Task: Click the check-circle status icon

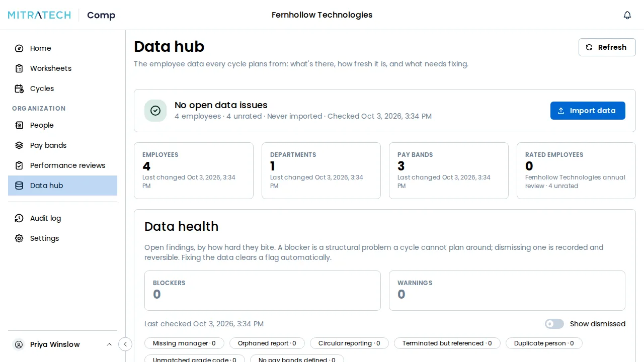Action: coord(155,111)
